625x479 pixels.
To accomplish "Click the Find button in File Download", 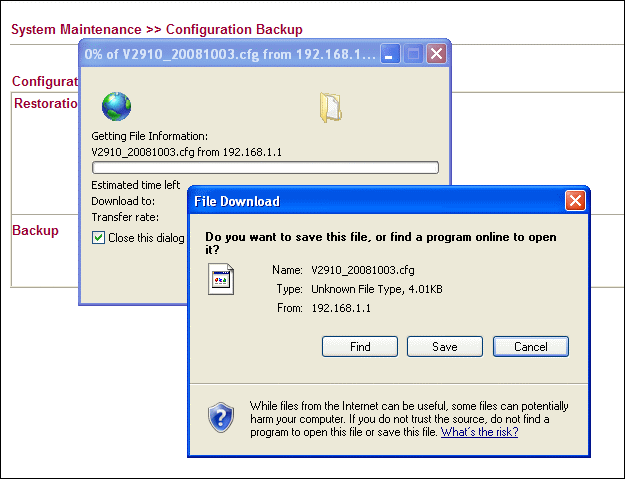I will pyautogui.click(x=360, y=346).
